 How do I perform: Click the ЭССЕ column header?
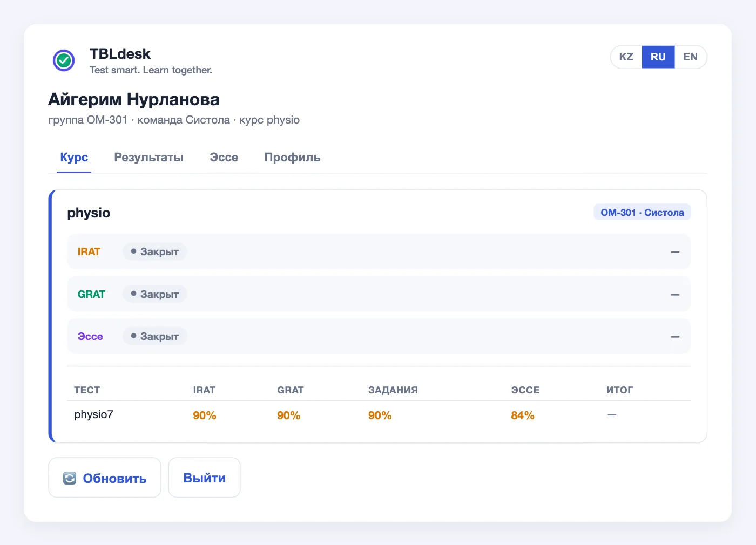click(525, 390)
